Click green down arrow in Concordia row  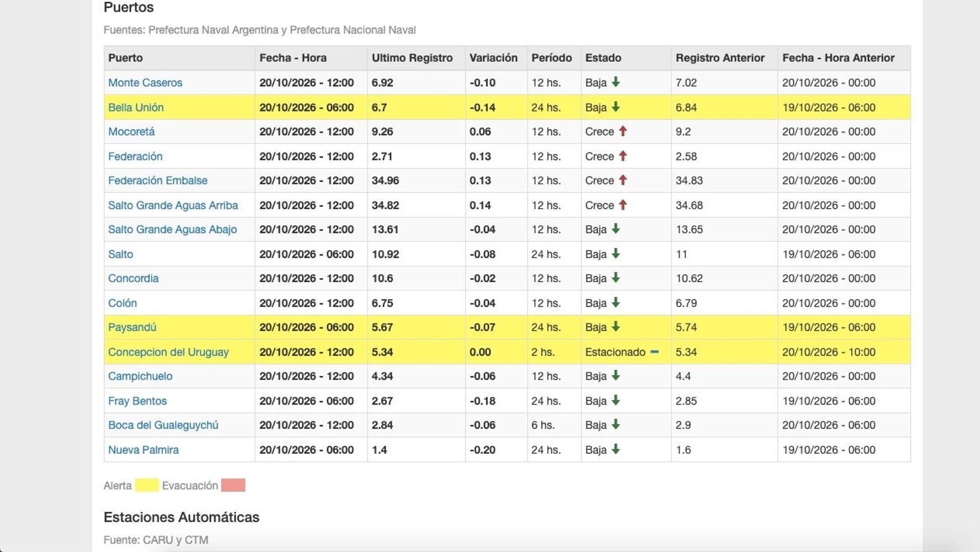[x=615, y=278]
